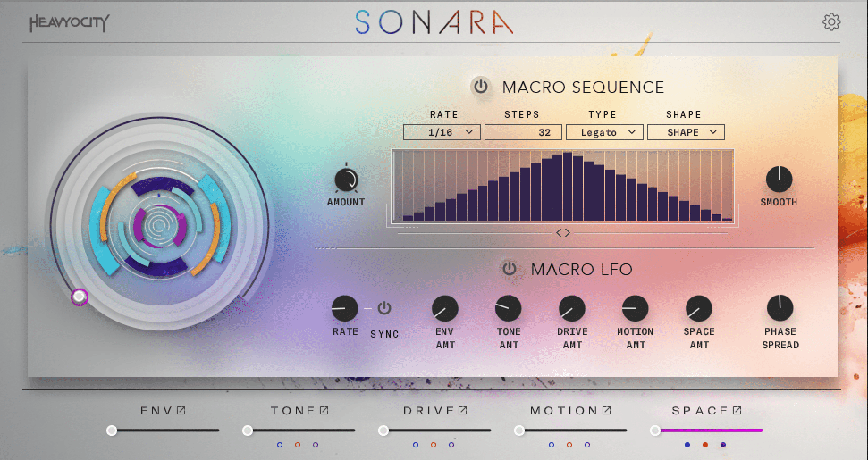Click the MOTION tab label
868x460 pixels.
click(564, 410)
